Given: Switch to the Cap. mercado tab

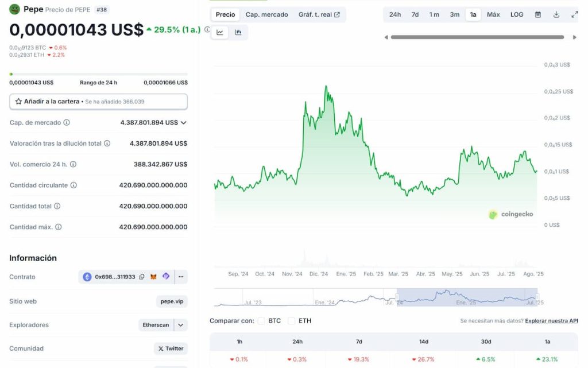Looking at the screenshot, I should pos(266,14).
